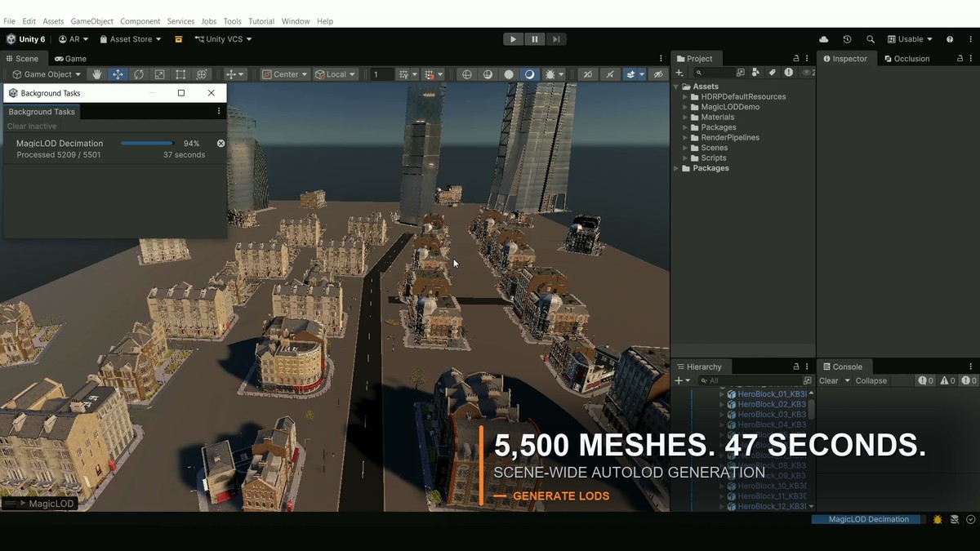Open the Package Manager orange box icon

tap(178, 39)
